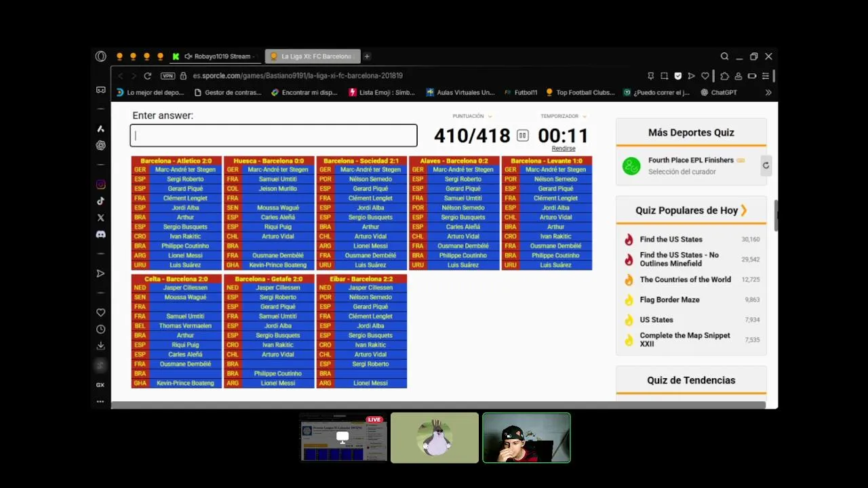This screenshot has height=488, width=868.
Task: Click the horizontal scrollbar at page bottom
Action: pos(438,405)
